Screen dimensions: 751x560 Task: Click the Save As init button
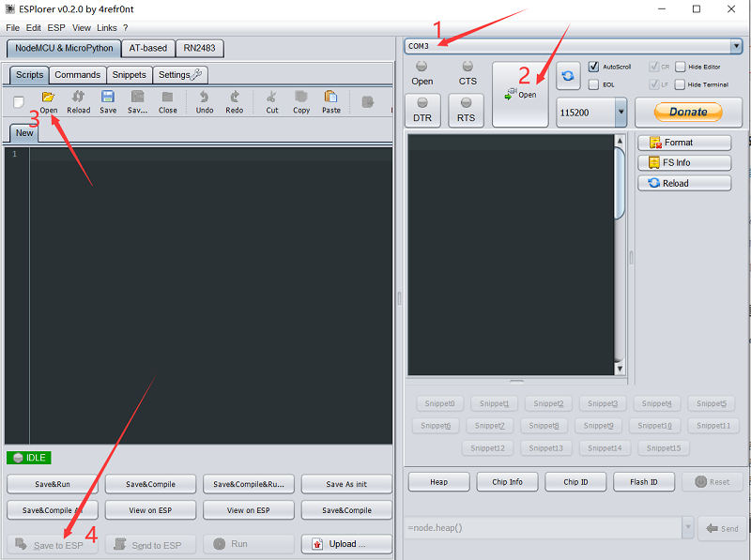346,484
